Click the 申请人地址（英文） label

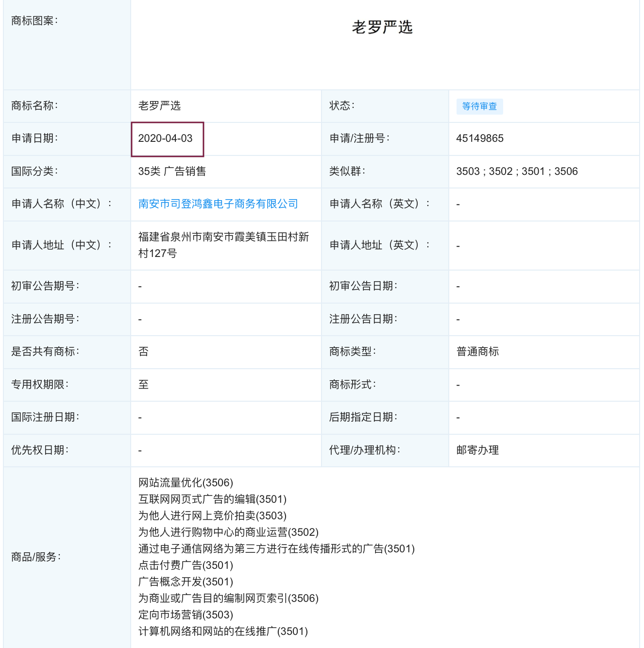click(x=380, y=245)
